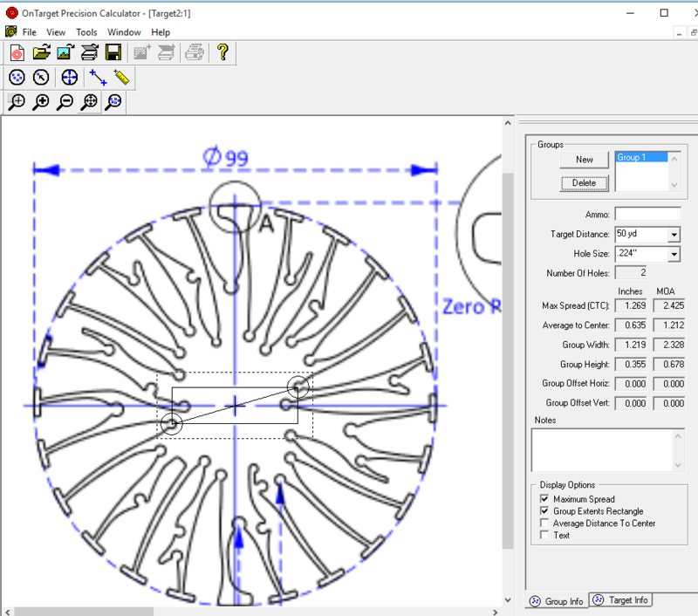Click the Delete group button
Image resolution: width=698 pixels, height=616 pixels.
point(584,183)
